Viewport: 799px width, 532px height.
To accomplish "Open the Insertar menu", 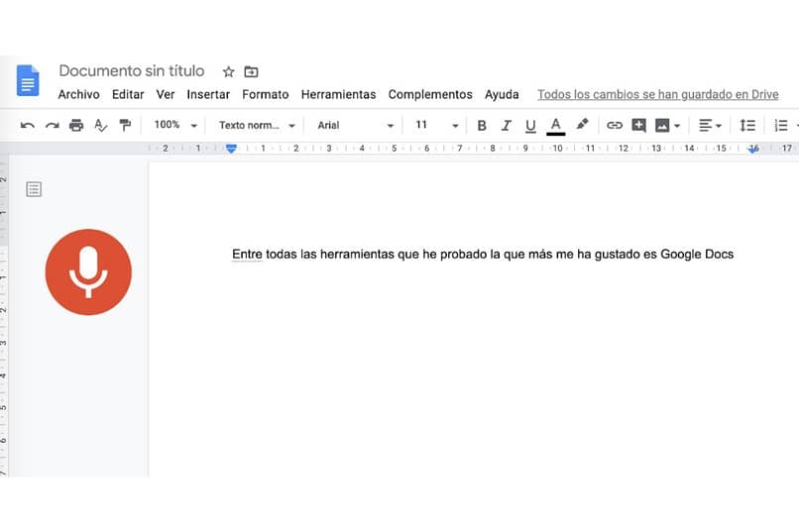I will point(208,95).
